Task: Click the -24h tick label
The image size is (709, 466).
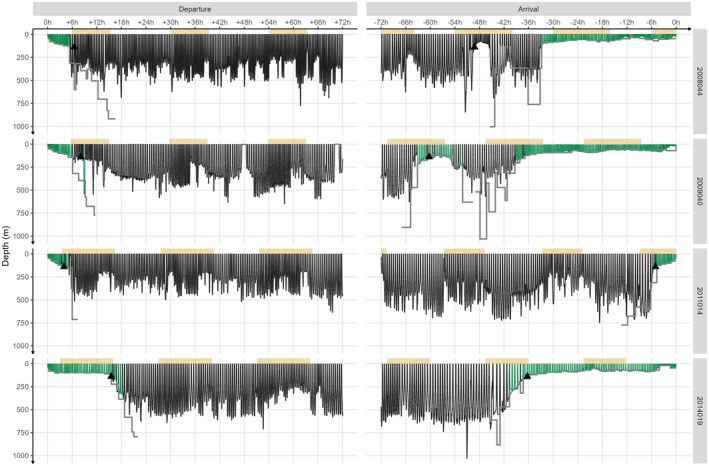Action: [578, 22]
